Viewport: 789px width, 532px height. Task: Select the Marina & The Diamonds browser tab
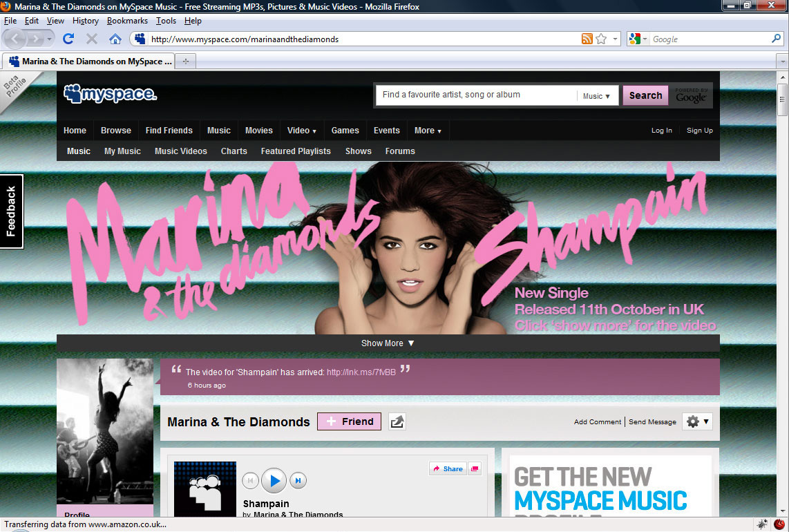click(89, 61)
